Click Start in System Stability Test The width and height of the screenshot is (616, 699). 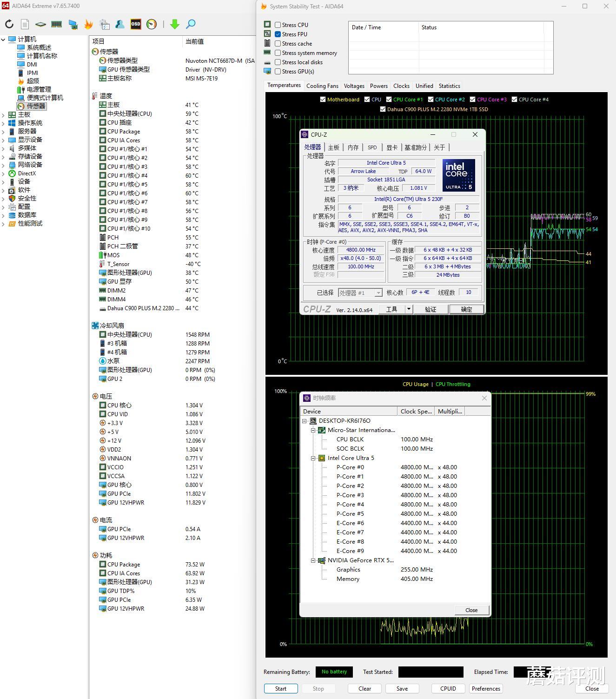[x=281, y=689]
